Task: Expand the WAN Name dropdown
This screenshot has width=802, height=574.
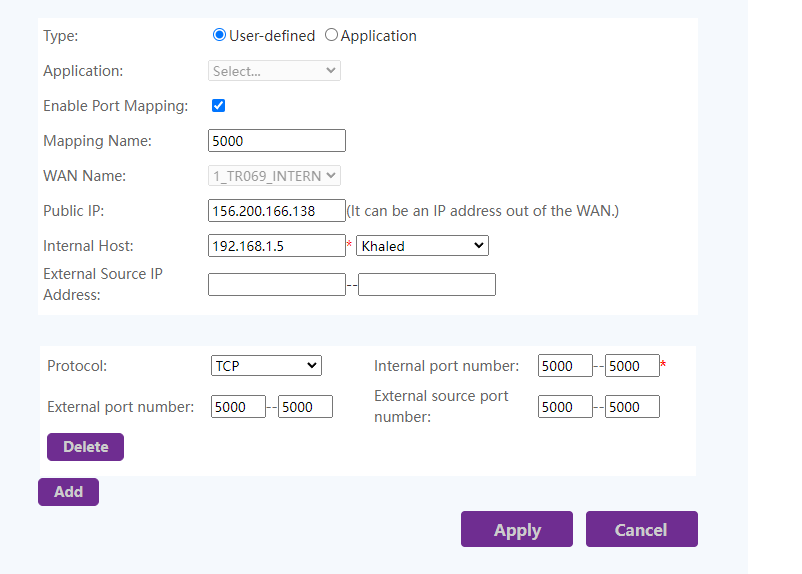Action: point(274,175)
